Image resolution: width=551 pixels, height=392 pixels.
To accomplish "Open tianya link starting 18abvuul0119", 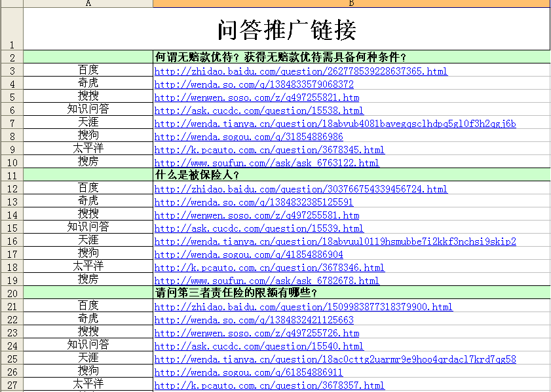I will [335, 241].
